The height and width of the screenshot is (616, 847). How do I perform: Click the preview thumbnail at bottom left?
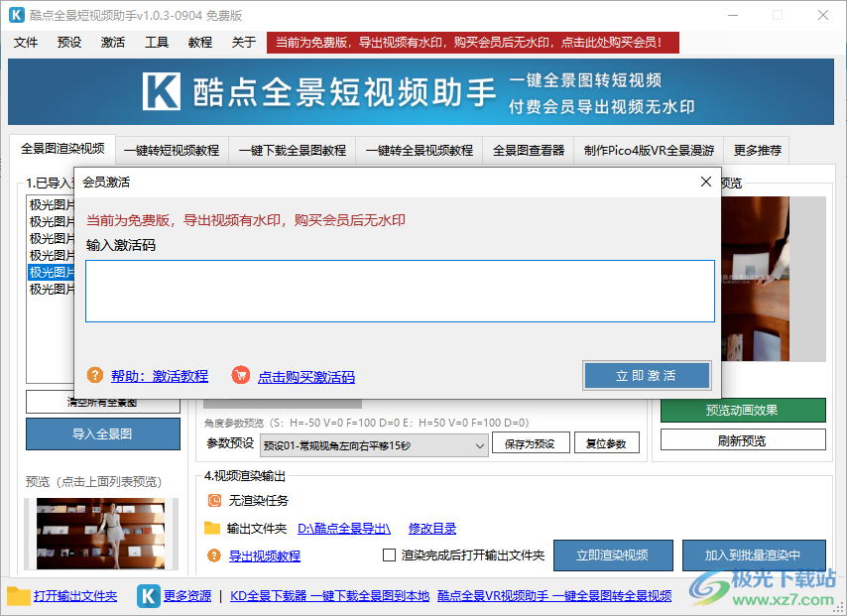(99, 534)
